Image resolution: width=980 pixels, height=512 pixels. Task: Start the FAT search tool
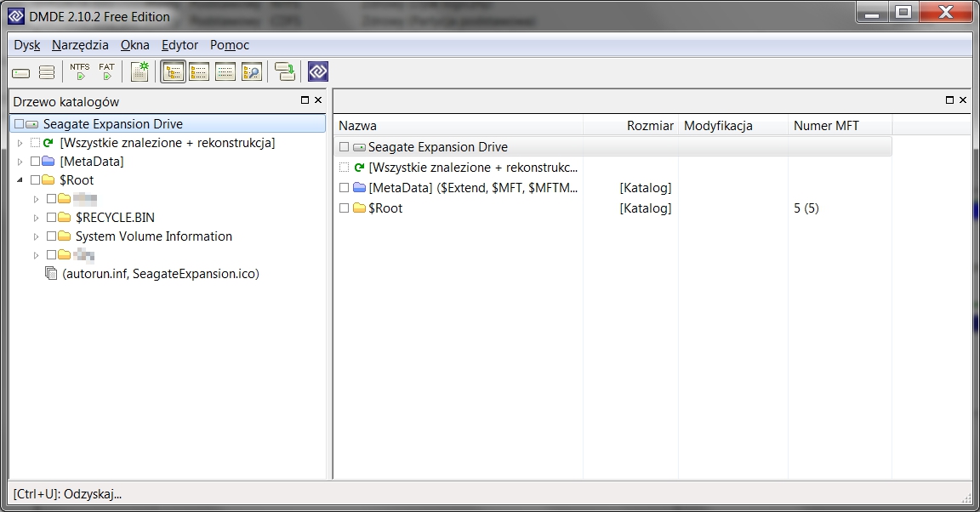pyautogui.click(x=107, y=71)
